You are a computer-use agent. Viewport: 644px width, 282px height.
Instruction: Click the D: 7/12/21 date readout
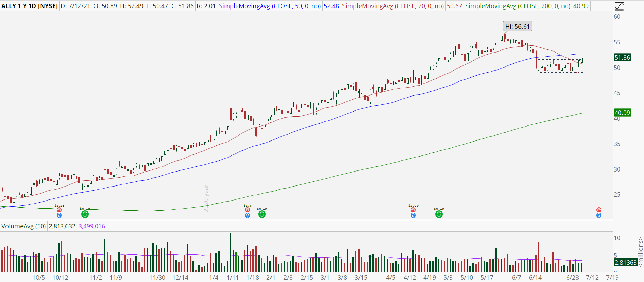point(75,6)
